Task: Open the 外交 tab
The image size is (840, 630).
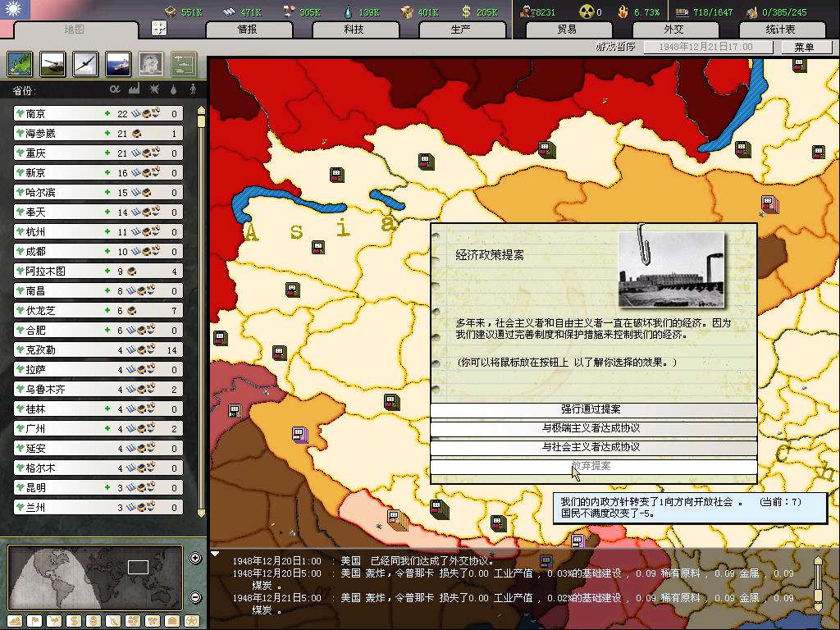Action: coord(674,30)
